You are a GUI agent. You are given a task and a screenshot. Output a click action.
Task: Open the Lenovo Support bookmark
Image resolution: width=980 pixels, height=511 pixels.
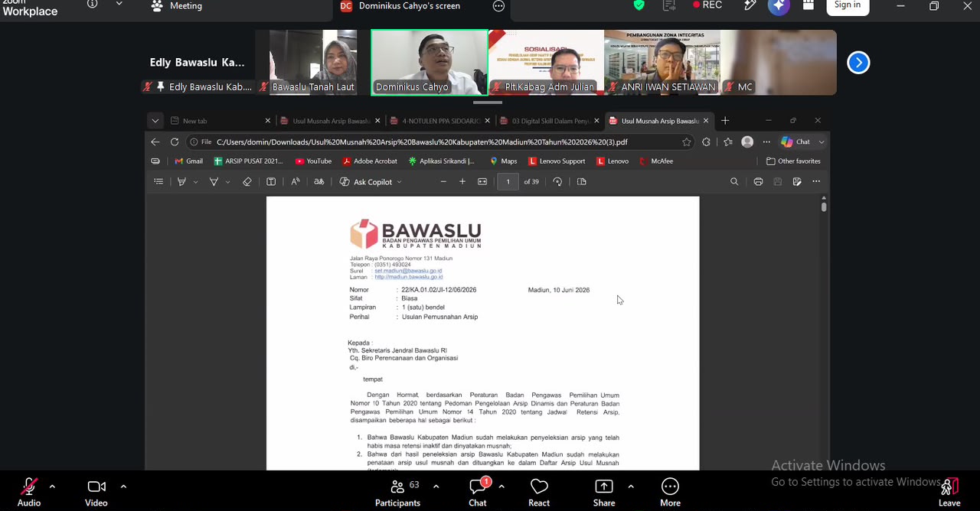click(557, 161)
